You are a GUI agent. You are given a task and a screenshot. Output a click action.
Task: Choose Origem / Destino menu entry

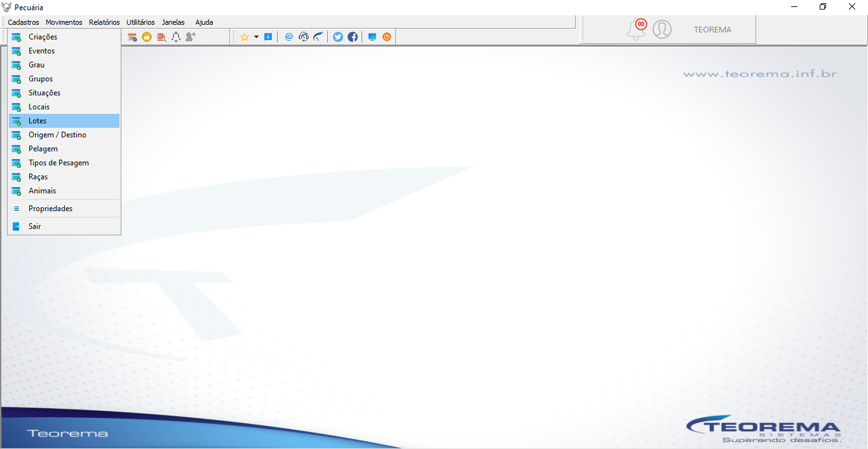pyautogui.click(x=64, y=135)
